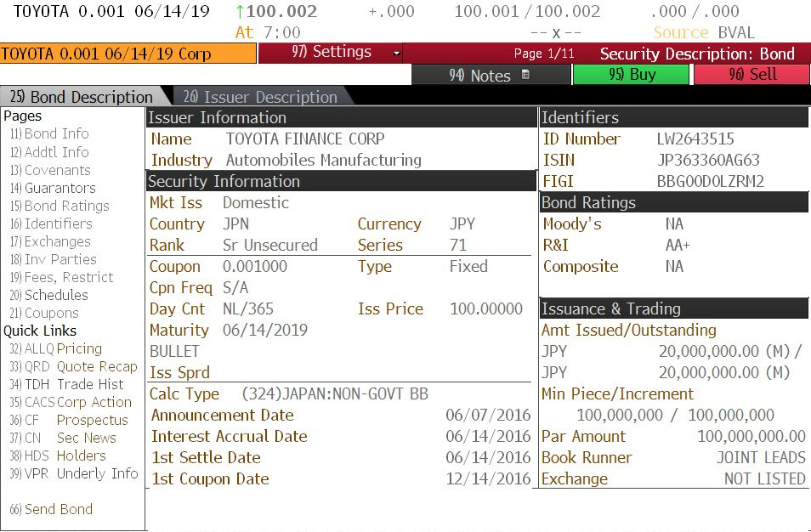The height and width of the screenshot is (532, 811).
Task: Click the coupon value 0.001000
Action: 255,266
